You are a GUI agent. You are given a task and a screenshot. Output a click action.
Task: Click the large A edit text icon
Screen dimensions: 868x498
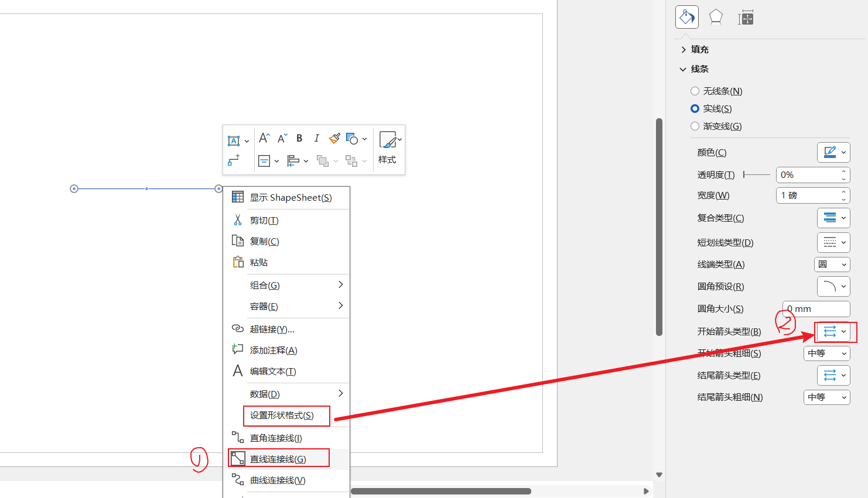pyautogui.click(x=238, y=371)
